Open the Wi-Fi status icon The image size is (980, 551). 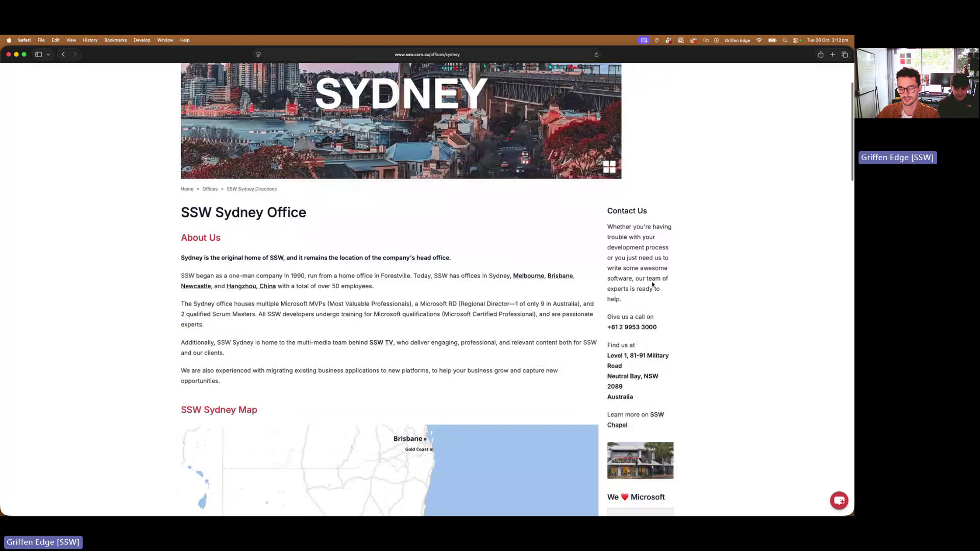point(759,40)
